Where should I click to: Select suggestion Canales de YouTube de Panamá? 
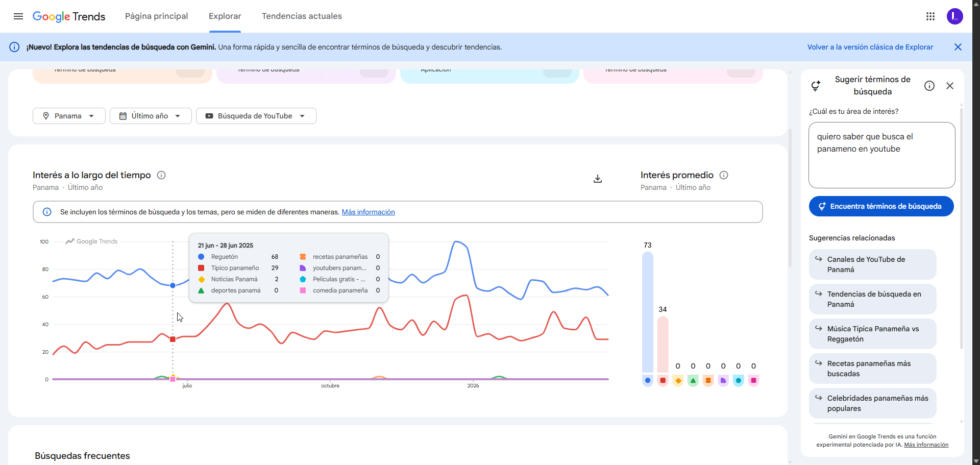pyautogui.click(x=872, y=264)
